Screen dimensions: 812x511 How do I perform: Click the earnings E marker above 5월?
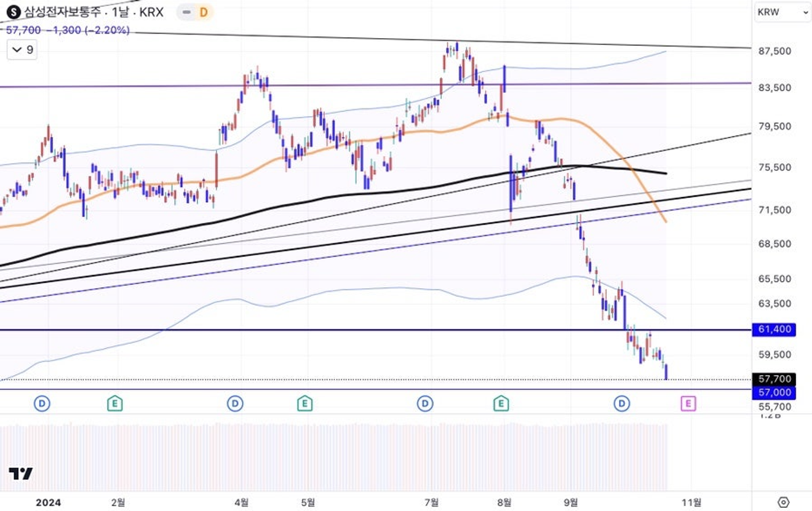pyautogui.click(x=304, y=403)
